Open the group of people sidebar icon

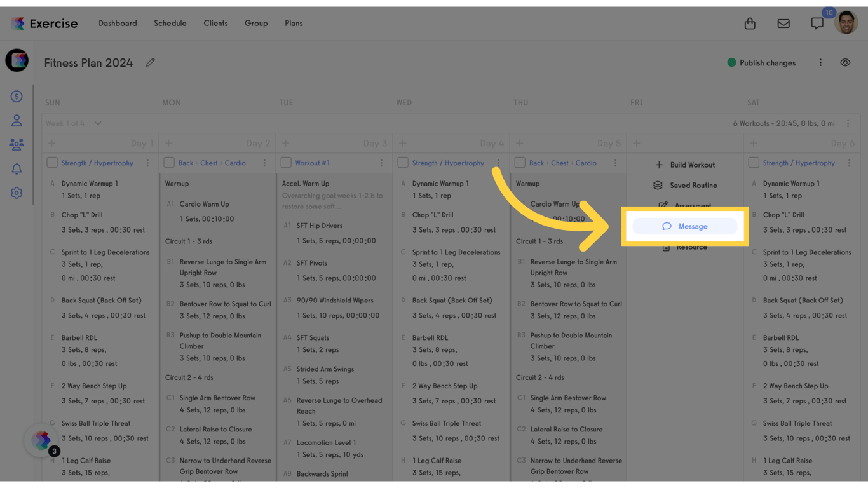click(17, 145)
